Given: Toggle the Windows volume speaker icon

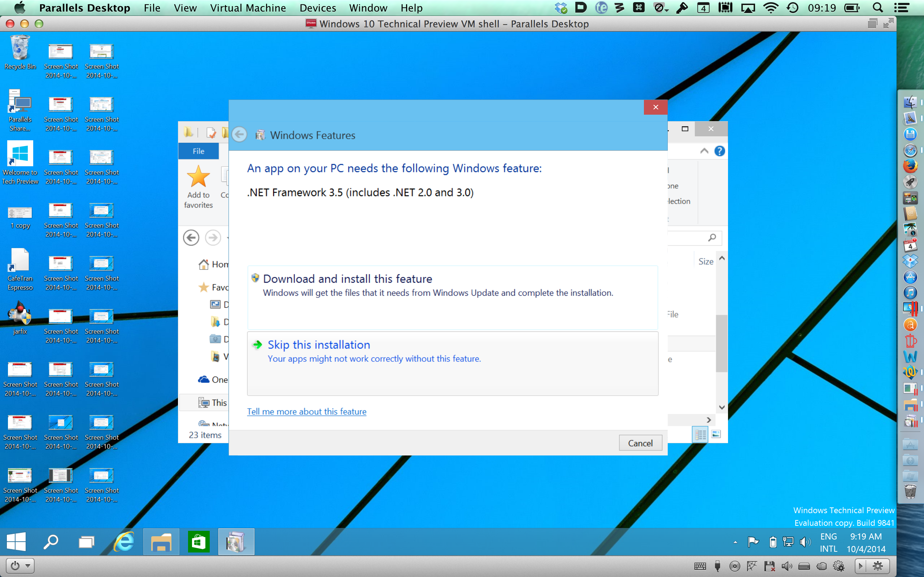Looking at the screenshot, I should pyautogui.click(x=805, y=542).
